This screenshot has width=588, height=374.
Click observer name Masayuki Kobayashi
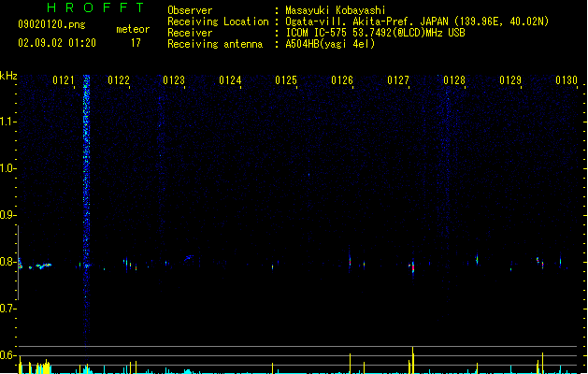coord(335,10)
